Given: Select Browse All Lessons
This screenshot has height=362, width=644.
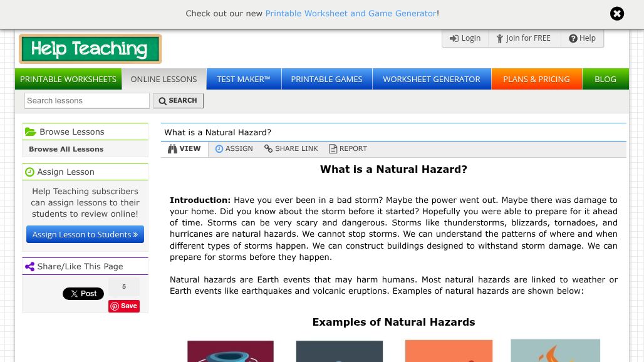Looking at the screenshot, I should [x=66, y=149].
